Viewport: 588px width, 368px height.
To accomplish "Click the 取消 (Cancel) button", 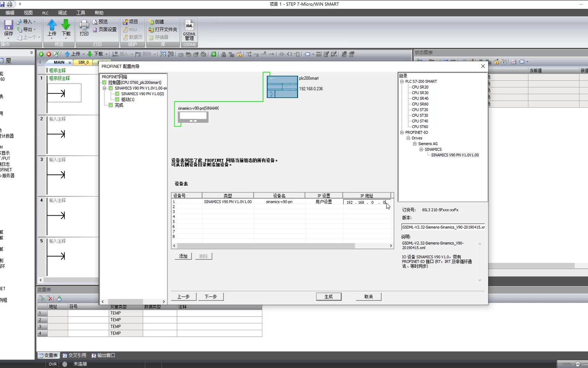I will 369,297.
